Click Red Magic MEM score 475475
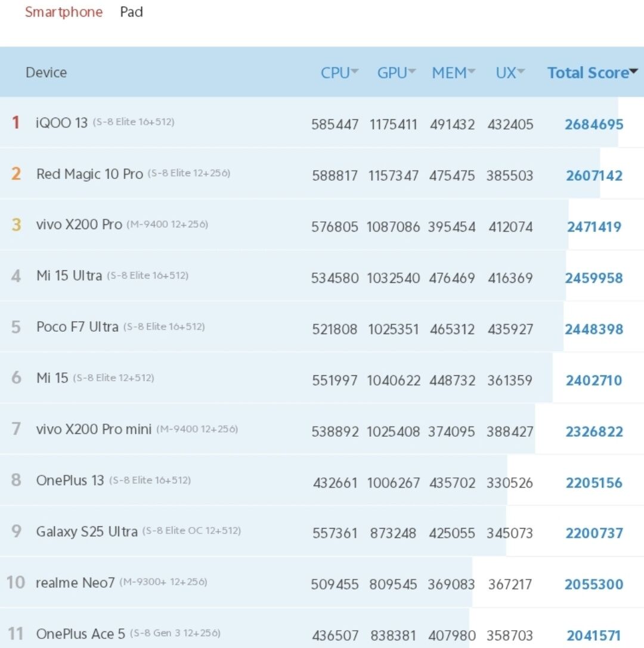This screenshot has width=644, height=648. 452,175
